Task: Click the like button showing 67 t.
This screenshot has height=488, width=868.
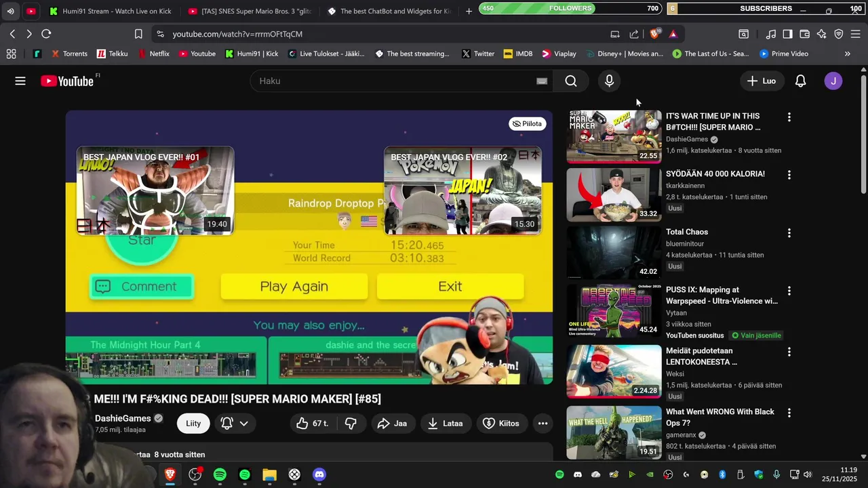Action: [312, 424]
